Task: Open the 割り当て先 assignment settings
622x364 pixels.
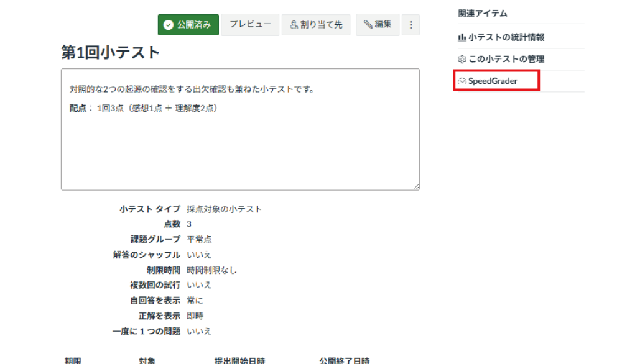Action: [x=316, y=25]
